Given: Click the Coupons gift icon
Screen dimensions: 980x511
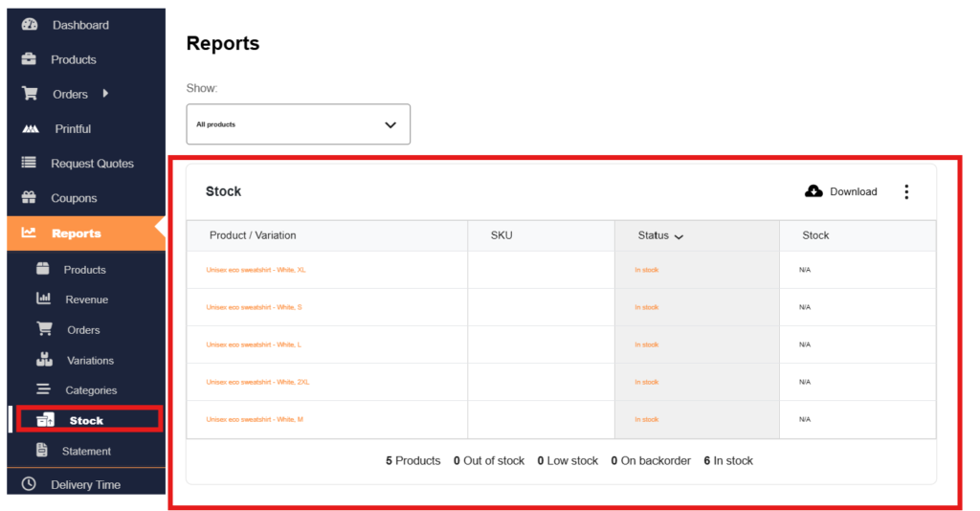Looking at the screenshot, I should pos(29,198).
